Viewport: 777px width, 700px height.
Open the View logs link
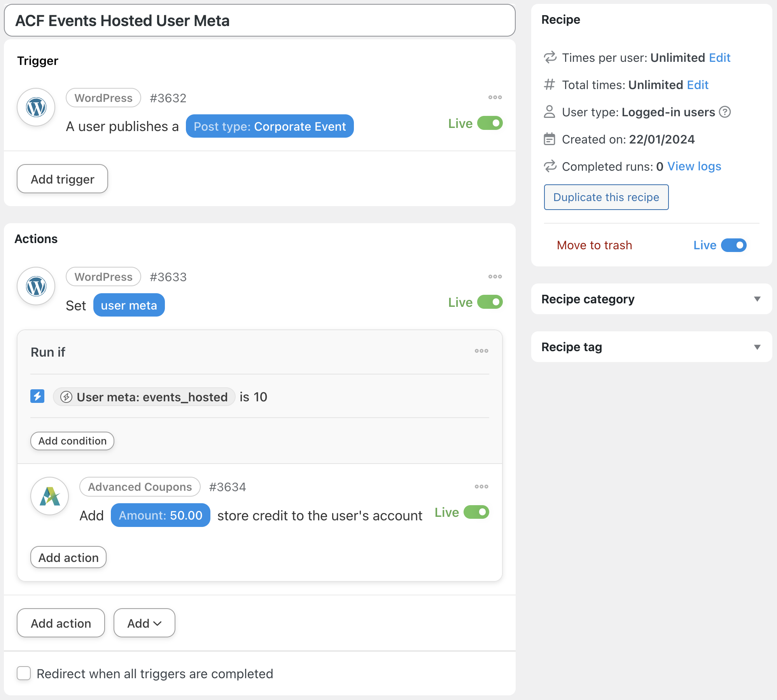point(694,166)
